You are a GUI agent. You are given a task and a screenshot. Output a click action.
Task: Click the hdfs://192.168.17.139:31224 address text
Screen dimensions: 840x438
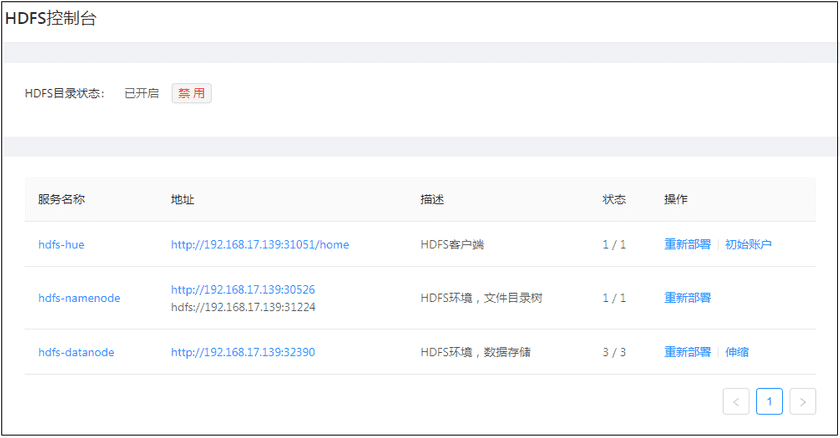(243, 307)
